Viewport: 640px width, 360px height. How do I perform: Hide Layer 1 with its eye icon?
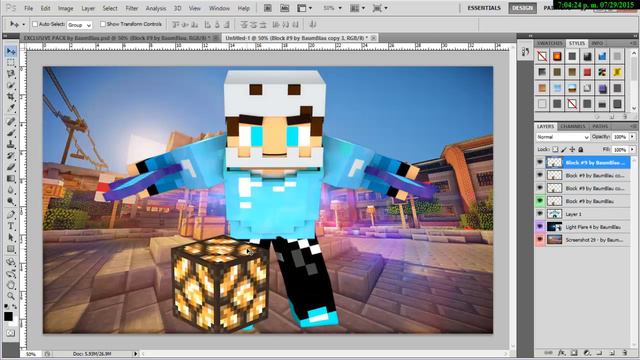[x=540, y=214]
